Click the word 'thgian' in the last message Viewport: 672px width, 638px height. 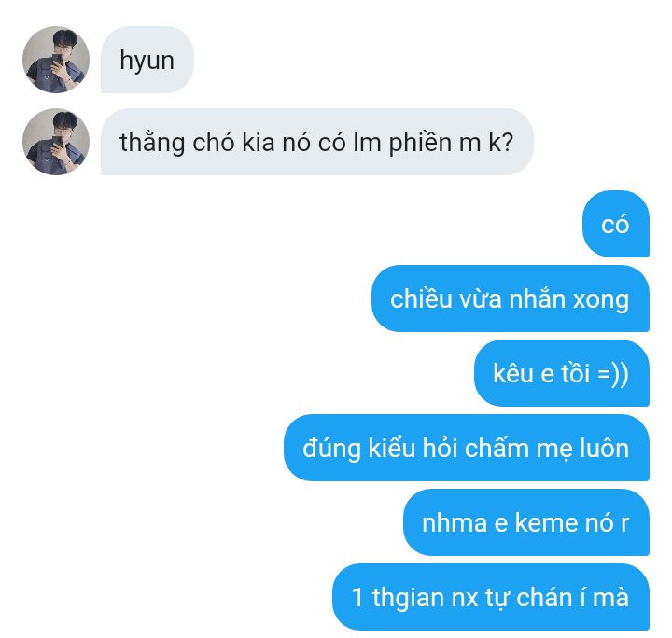pos(408,598)
